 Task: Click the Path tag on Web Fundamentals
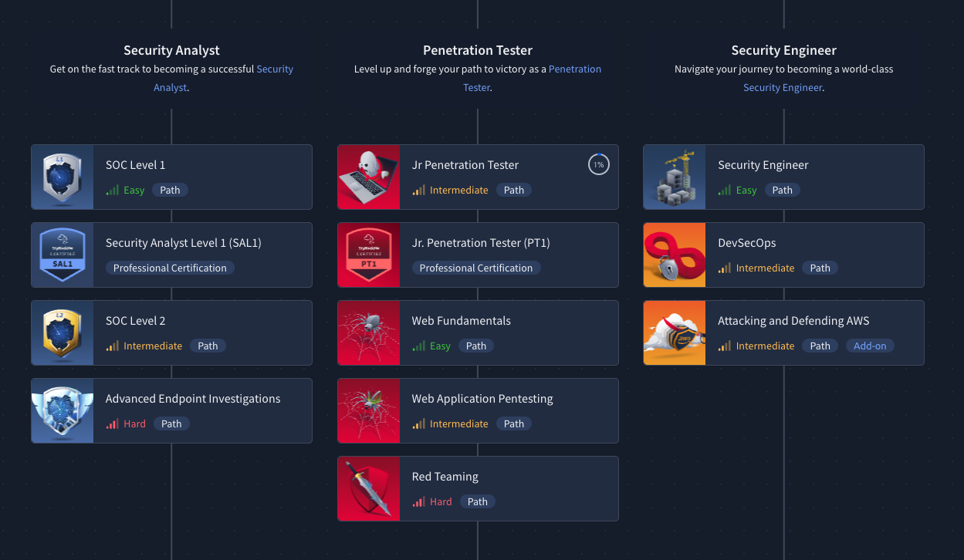click(x=476, y=346)
